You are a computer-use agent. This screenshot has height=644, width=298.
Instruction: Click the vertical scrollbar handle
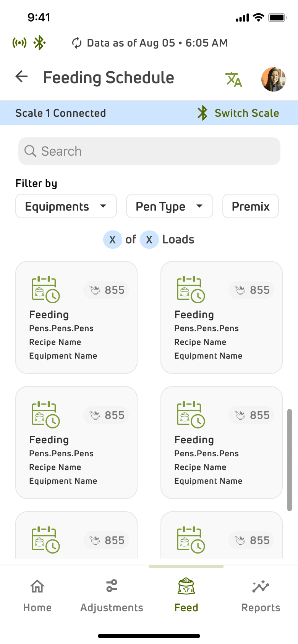coord(290,460)
